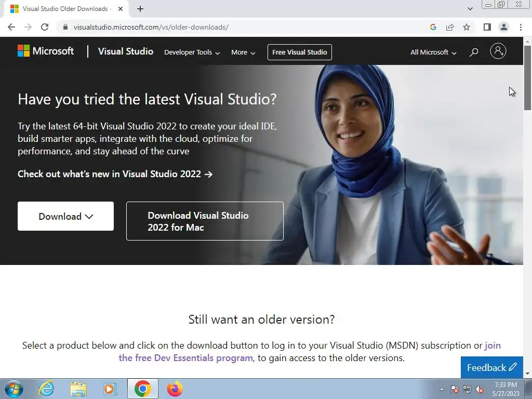Click the page vertical scrollbar thumb
The width and height of the screenshot is (532, 399).
[x=527, y=77]
